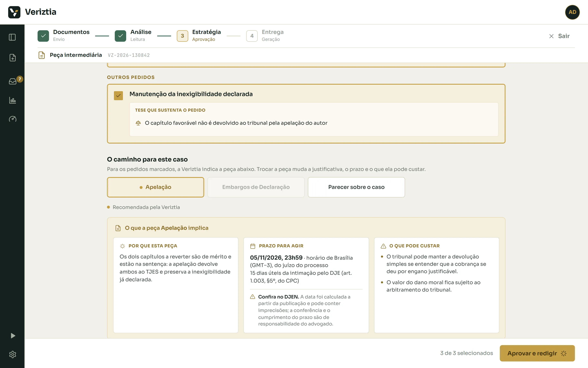Image resolution: width=588 pixels, height=368 pixels.
Task: Click case number VZ-2026-130842
Action: click(x=129, y=55)
